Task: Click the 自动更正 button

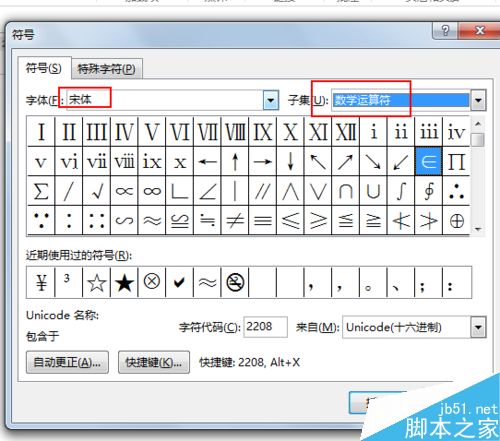Action: point(67,362)
